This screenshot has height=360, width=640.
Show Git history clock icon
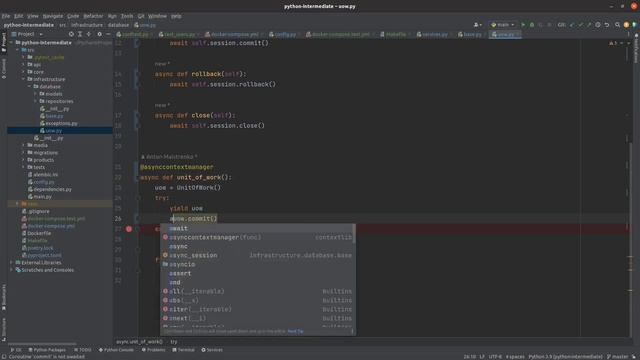pos(598,25)
